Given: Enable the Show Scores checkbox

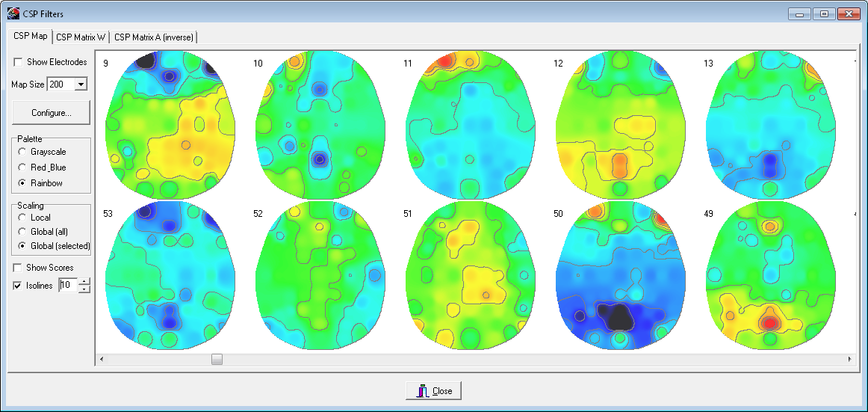Looking at the screenshot, I should point(17,268).
